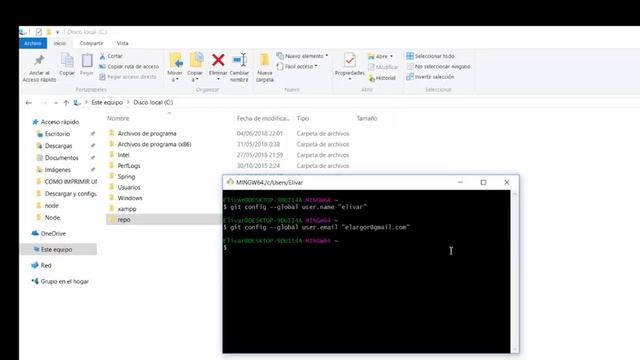Sort by the Tamaño column header

367,118
